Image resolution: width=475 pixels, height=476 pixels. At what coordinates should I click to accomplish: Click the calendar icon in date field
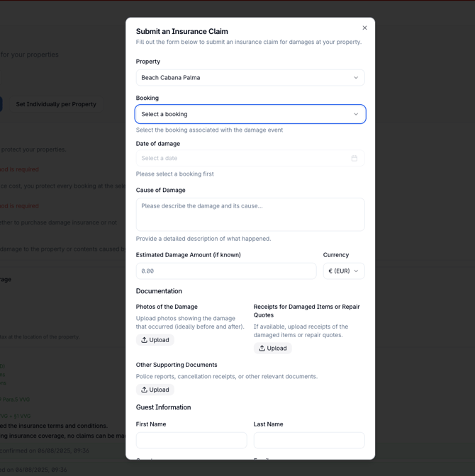[354, 158]
